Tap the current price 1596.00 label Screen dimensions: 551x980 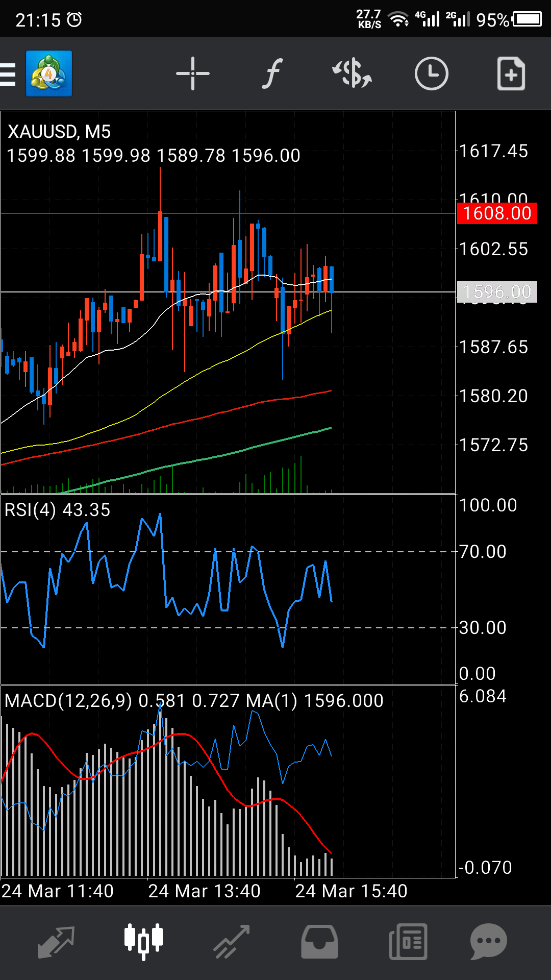click(x=497, y=292)
